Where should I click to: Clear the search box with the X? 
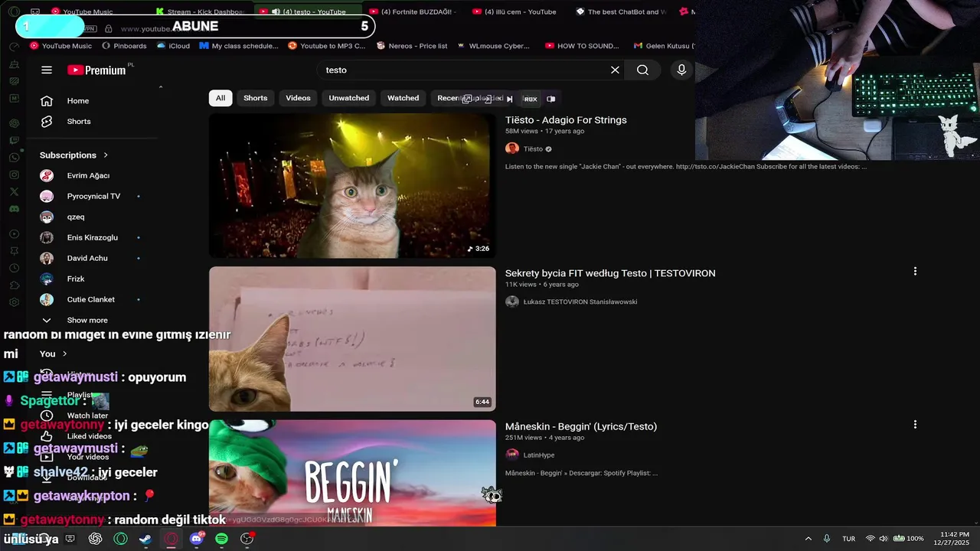click(x=615, y=70)
